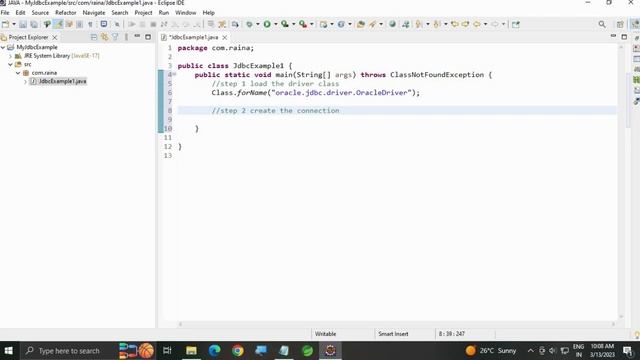Collapse All in Project Explorer
Screen dimensions: 640x360
[94, 37]
